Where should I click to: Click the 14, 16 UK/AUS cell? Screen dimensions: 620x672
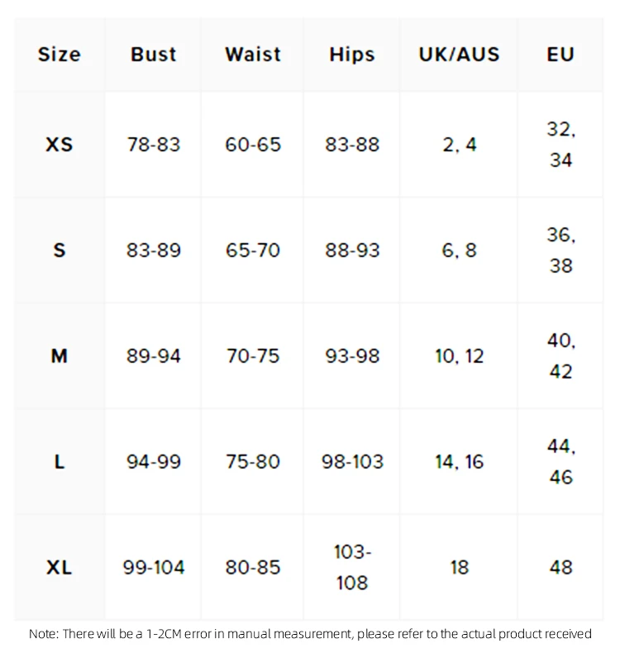pos(460,462)
